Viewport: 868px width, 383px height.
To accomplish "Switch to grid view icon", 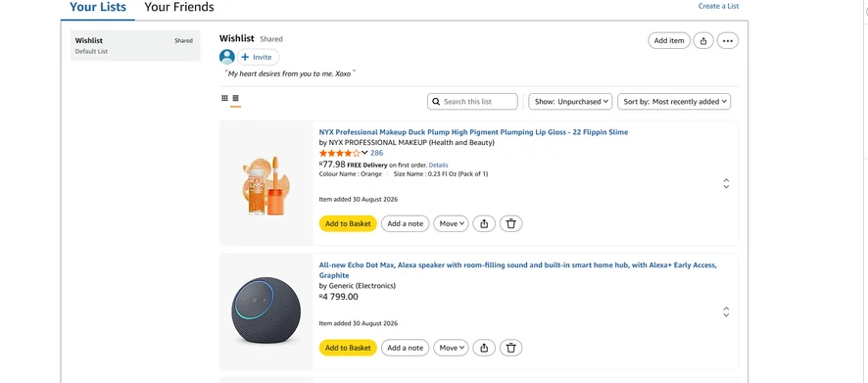I will pyautogui.click(x=224, y=98).
